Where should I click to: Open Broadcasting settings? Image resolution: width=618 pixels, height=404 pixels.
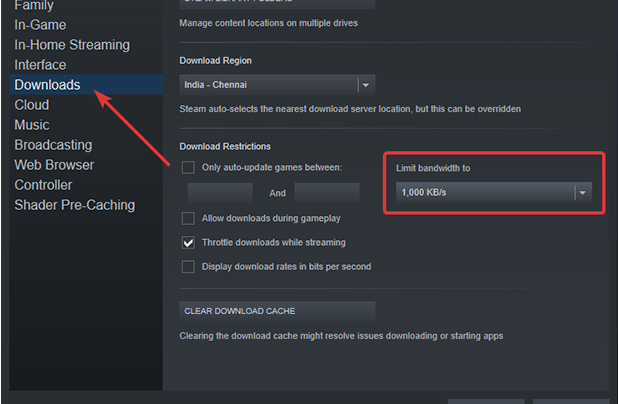[x=53, y=145]
